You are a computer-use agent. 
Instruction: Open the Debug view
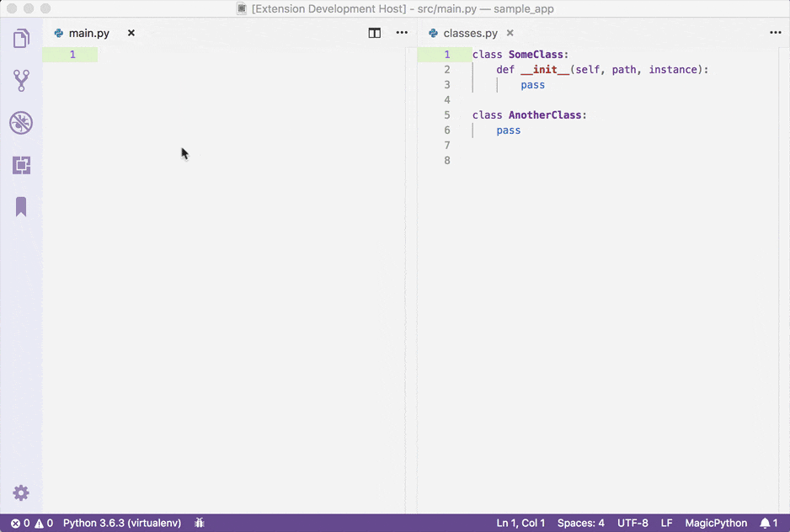coord(21,122)
